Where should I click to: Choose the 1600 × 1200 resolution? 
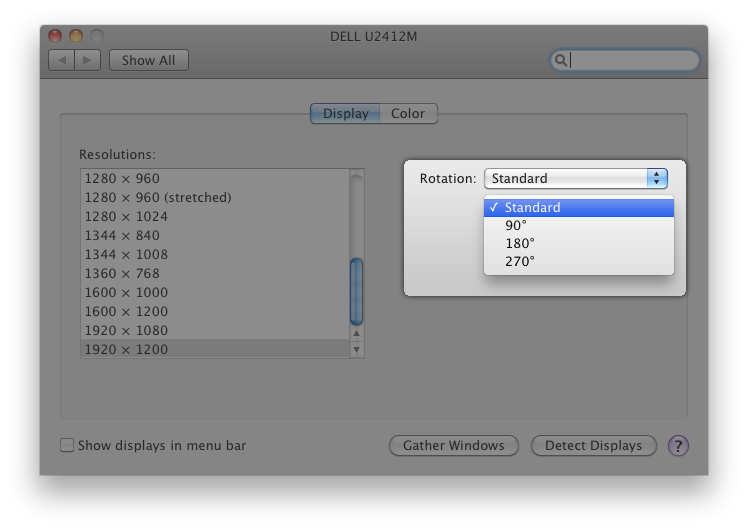point(215,312)
